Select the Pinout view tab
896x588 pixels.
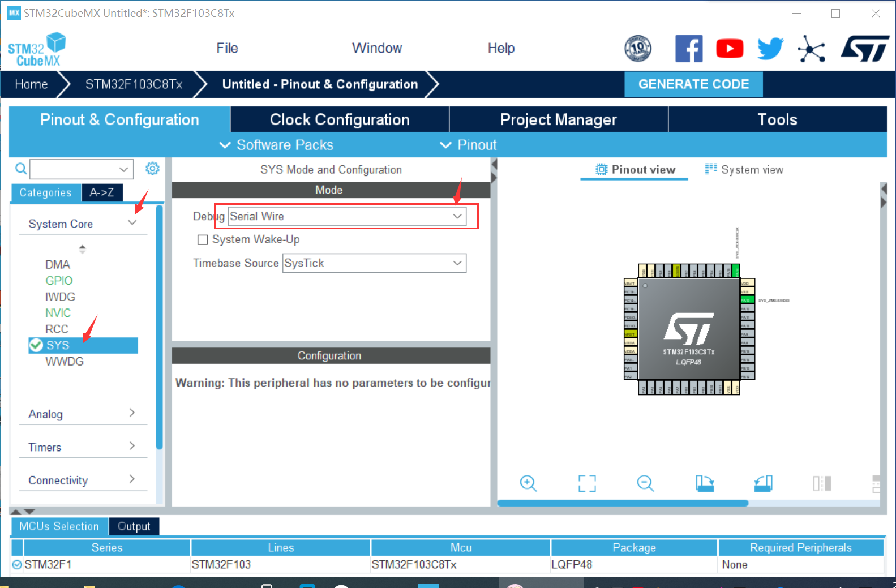635,169
